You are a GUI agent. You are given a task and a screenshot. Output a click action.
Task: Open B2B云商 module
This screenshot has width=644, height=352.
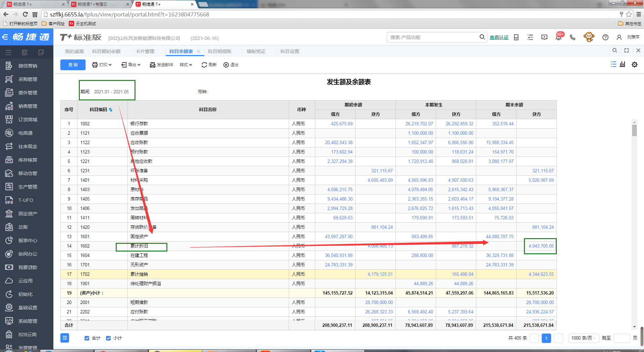27,335
